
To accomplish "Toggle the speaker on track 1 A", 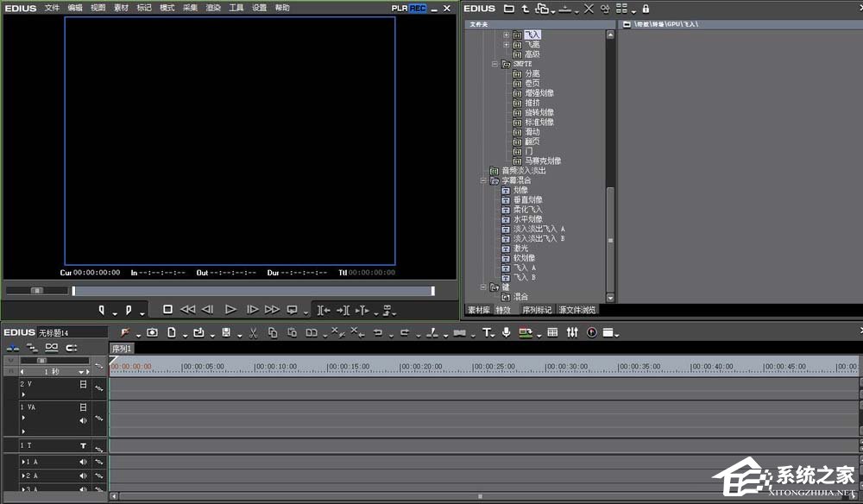I will [x=84, y=462].
